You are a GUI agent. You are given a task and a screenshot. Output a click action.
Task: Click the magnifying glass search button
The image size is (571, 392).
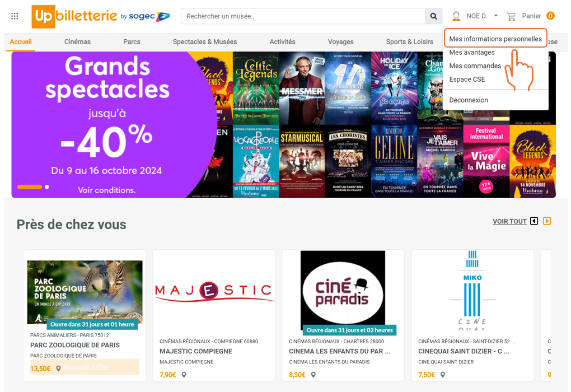(x=433, y=16)
